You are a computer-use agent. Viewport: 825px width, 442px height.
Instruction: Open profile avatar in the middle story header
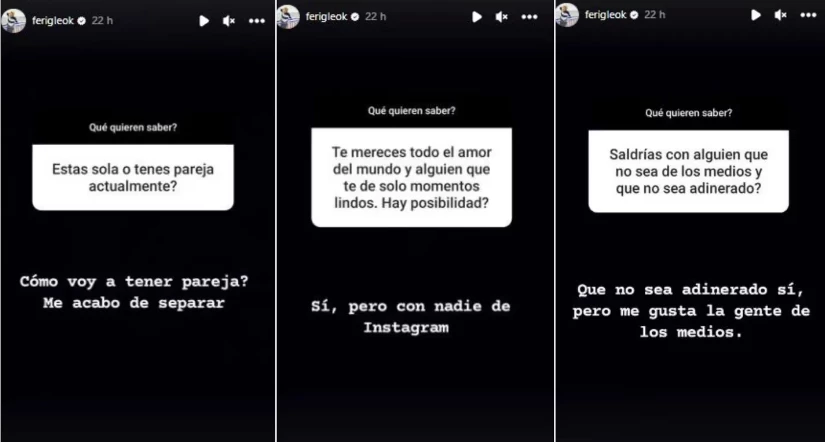coord(288,17)
